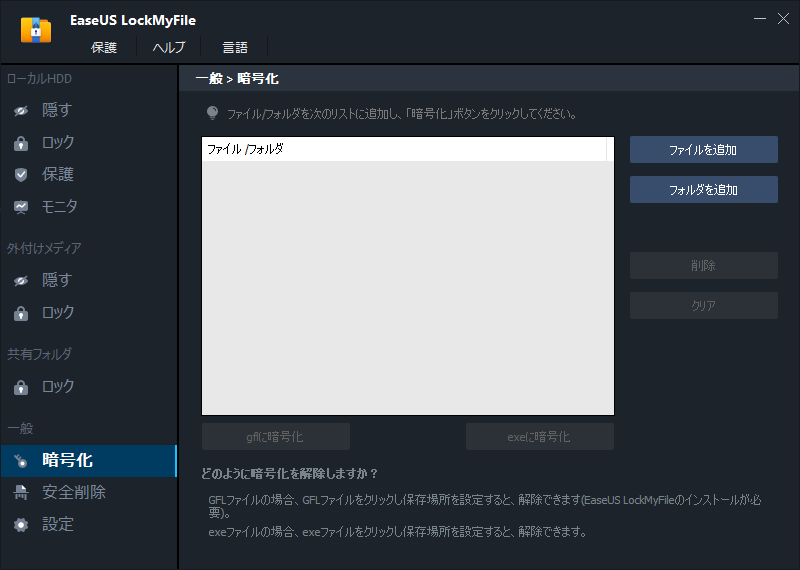800x570 pixels.
Task: Click the key icon beside 暗号化
Action: click(x=21, y=461)
